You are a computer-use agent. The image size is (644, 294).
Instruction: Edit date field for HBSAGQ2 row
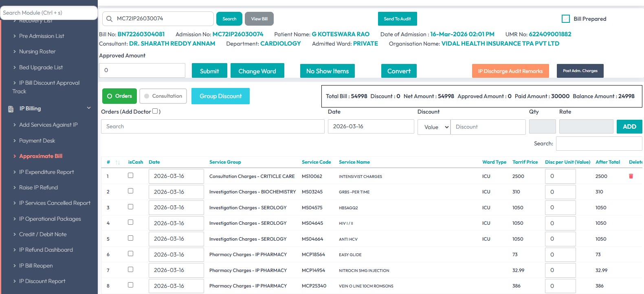pyautogui.click(x=176, y=208)
